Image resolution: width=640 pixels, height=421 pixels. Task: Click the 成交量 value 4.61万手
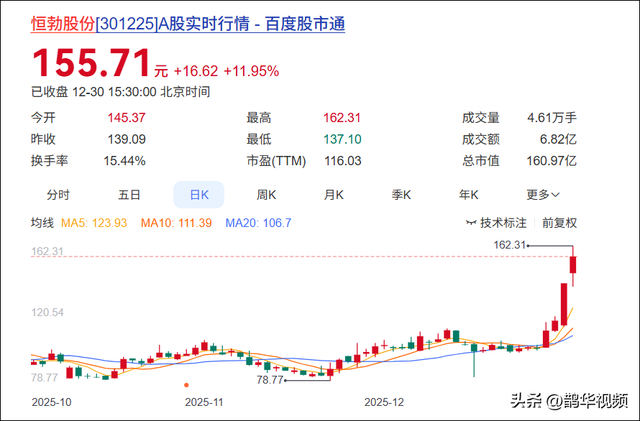click(552, 118)
